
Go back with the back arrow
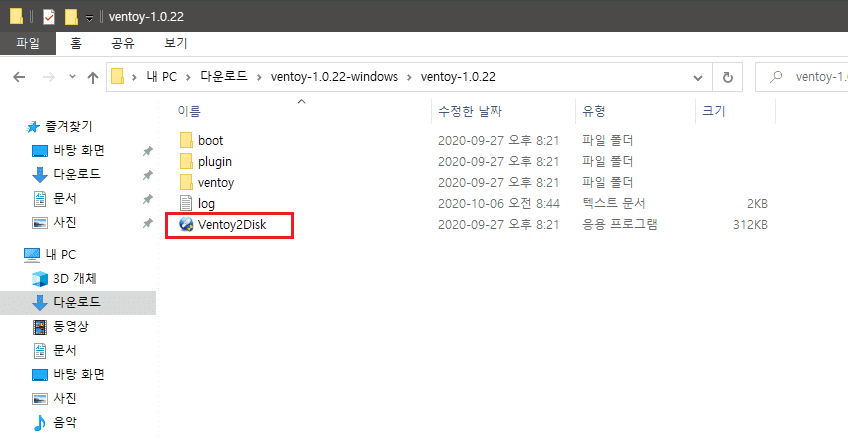pos(19,77)
